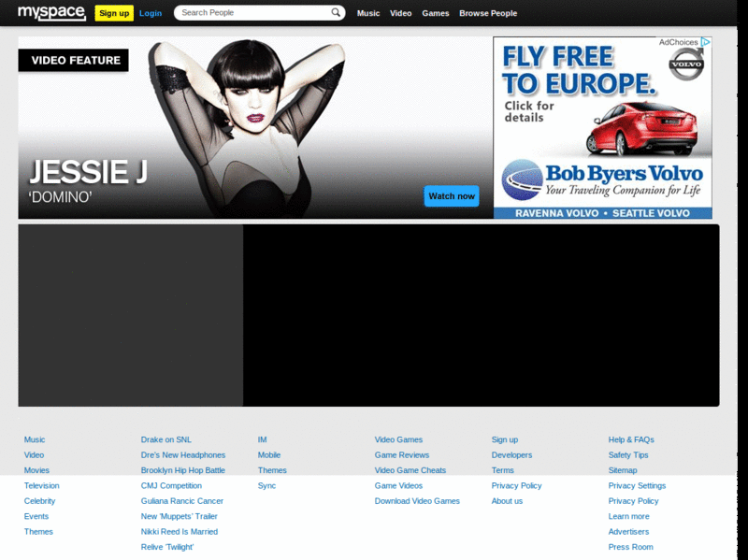
Task: Open the Movies footer link
Action: click(x=36, y=470)
